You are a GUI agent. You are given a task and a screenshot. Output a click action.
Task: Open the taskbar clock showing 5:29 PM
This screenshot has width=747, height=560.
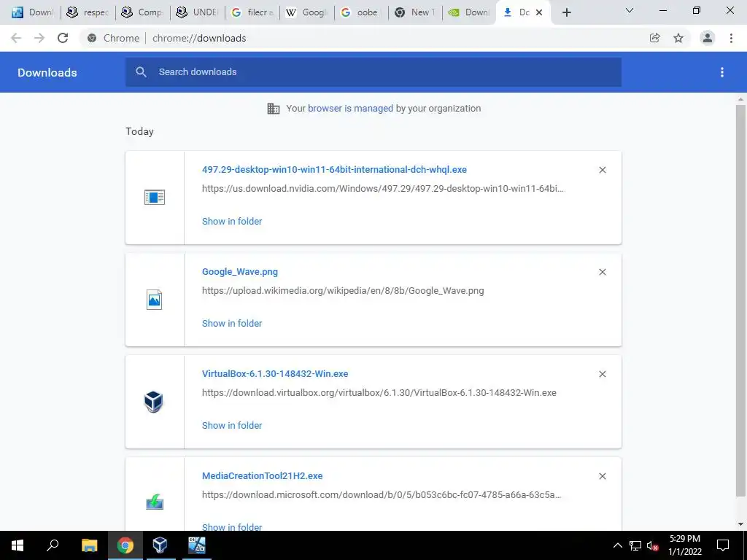point(684,545)
